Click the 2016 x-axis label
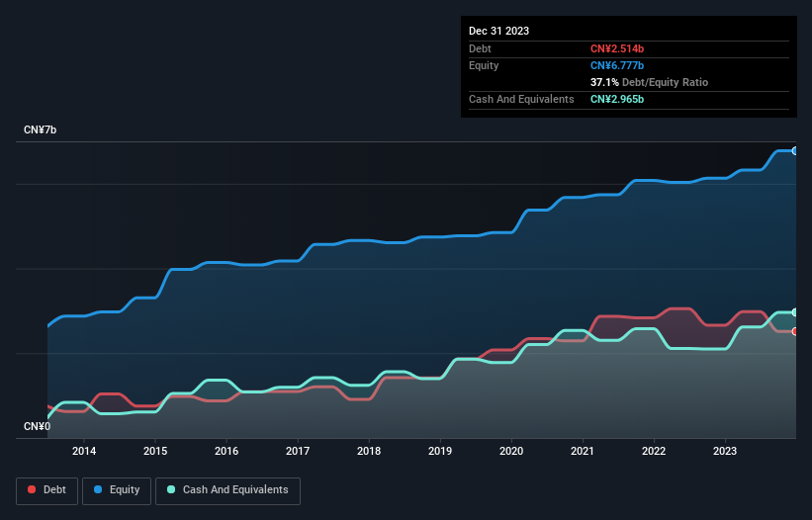This screenshot has width=812, height=520. pos(226,451)
